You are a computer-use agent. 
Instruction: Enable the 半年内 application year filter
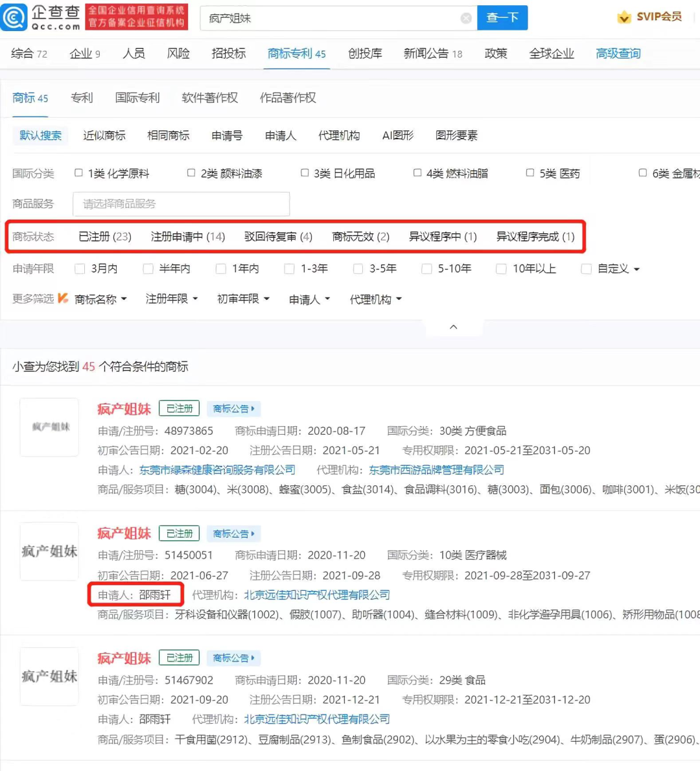[148, 268]
